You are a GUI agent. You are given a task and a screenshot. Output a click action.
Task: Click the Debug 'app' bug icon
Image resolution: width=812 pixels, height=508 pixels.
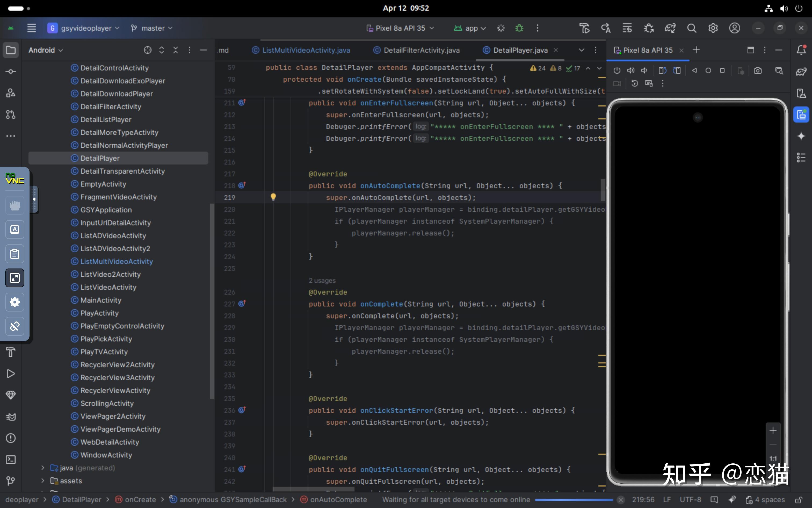[519, 28]
